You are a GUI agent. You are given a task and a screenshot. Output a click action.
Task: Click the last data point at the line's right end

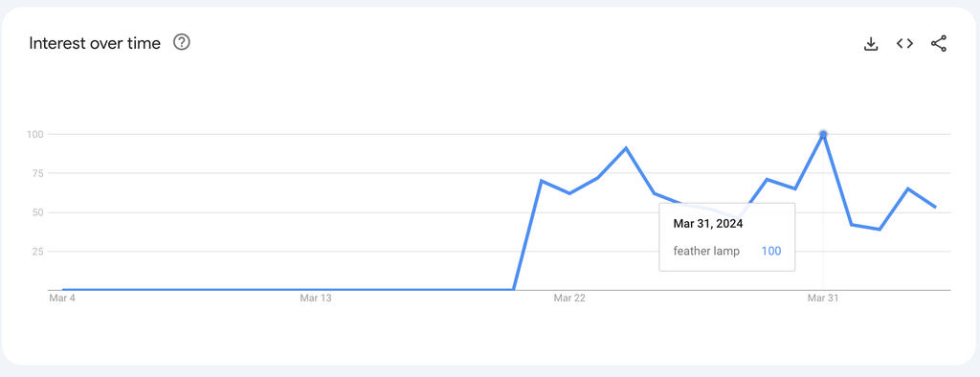coord(936,207)
